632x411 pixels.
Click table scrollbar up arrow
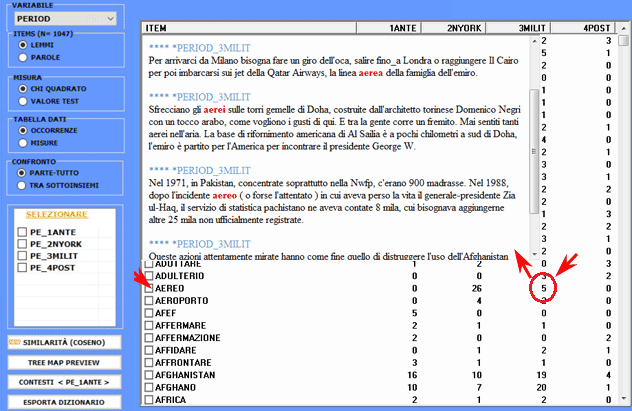pyautogui.click(x=624, y=28)
